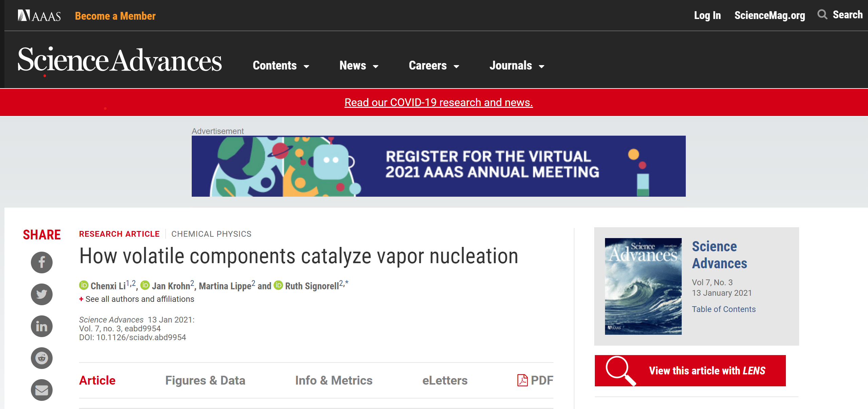The width and height of the screenshot is (868, 409).
Task: Open the Info & Metrics tab
Action: click(x=334, y=380)
